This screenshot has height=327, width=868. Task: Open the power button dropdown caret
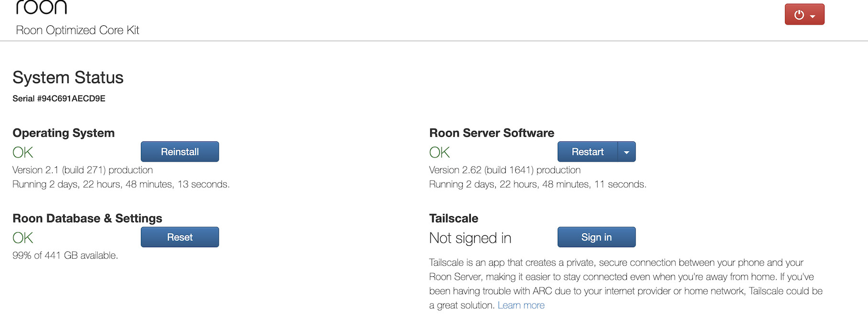(x=812, y=16)
